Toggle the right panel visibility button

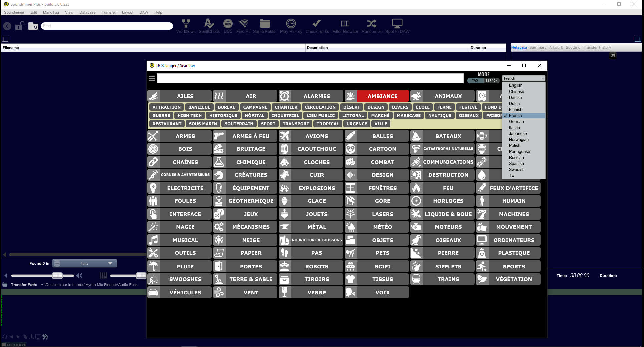tap(638, 39)
